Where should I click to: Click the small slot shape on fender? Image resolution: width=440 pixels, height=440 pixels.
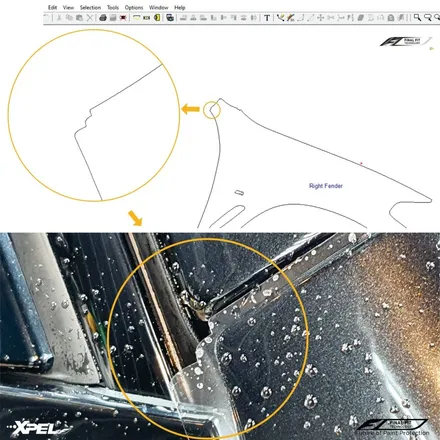click(x=239, y=192)
